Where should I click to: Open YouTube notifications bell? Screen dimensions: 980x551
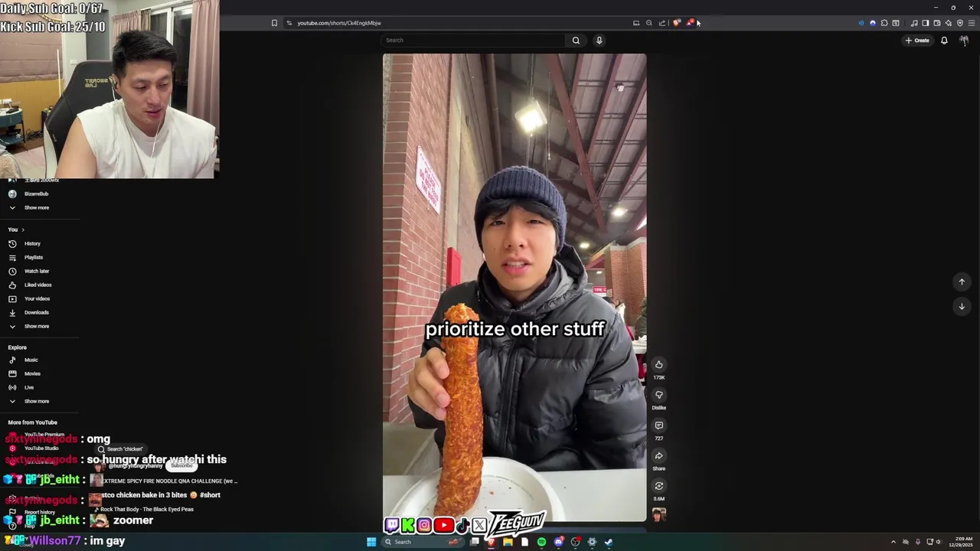pos(944,41)
